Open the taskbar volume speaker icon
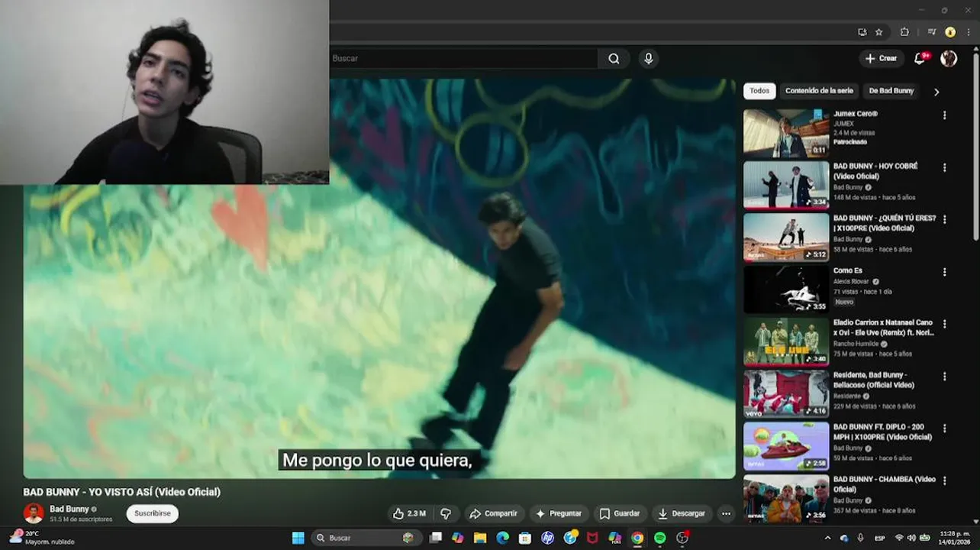Viewport: 980px width, 550px height. (x=911, y=538)
